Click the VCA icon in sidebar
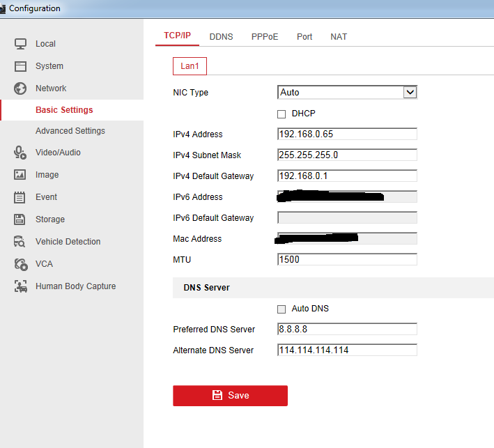Viewport: 494px width, 448px height. click(21, 264)
